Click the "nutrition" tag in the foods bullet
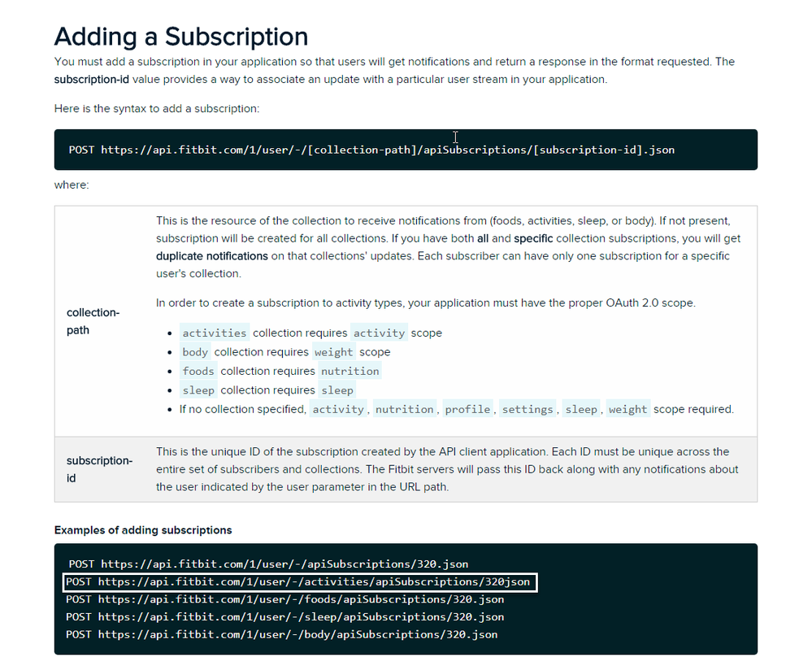The image size is (812, 666). 350,372
